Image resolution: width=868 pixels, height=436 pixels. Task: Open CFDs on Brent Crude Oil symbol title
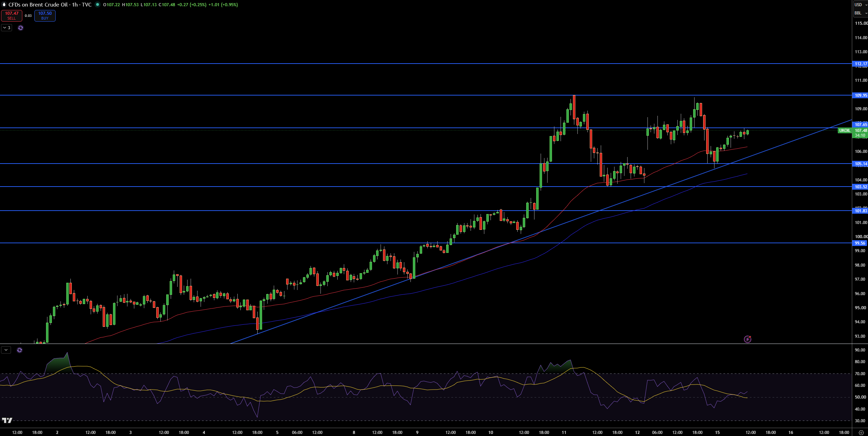(50, 4)
